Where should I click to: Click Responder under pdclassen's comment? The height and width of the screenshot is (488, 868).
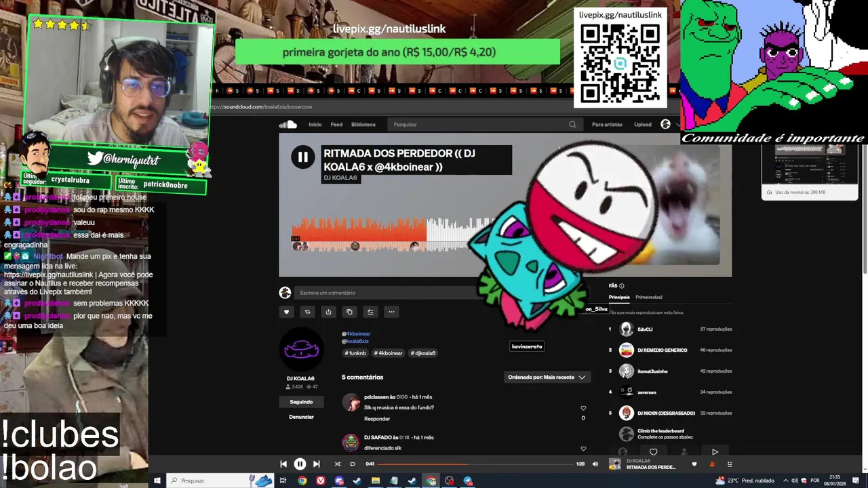point(377,419)
